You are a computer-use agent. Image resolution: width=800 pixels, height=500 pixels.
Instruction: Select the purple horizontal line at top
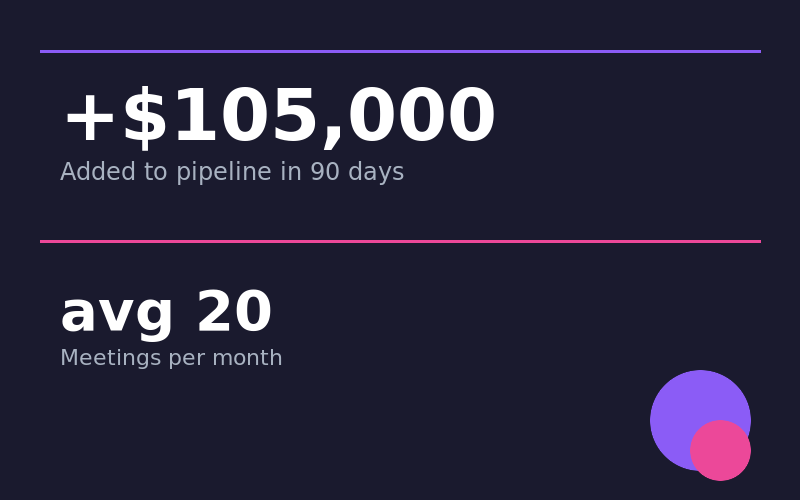[400, 51]
